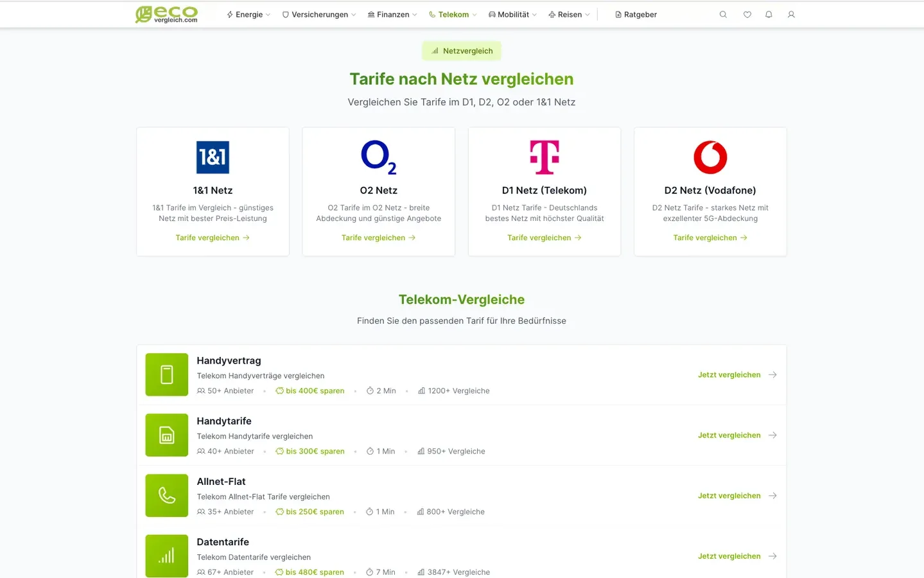Compare tariffs for D1 Netz (Telekom)
The width and height of the screenshot is (924, 578).
[545, 238]
